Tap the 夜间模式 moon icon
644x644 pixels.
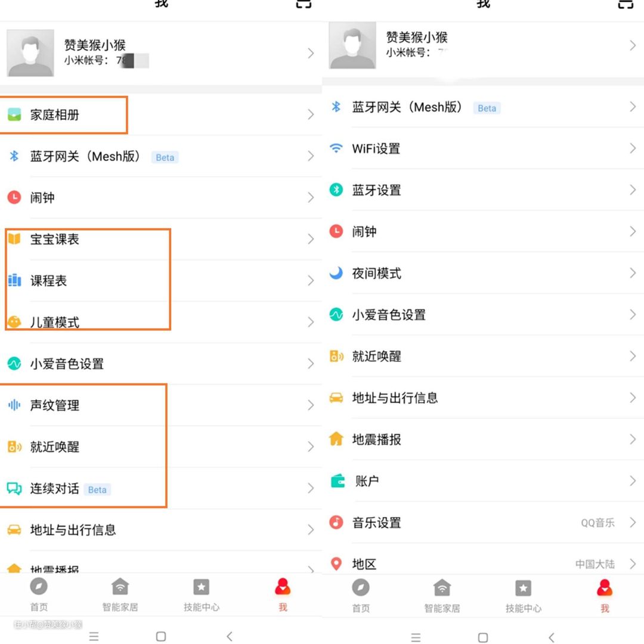(336, 273)
